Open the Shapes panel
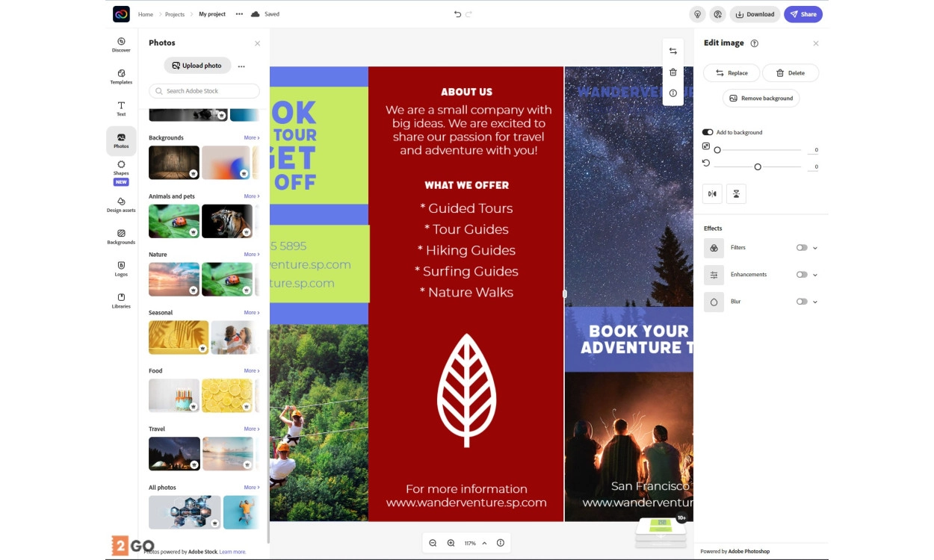The image size is (934, 560). click(121, 172)
